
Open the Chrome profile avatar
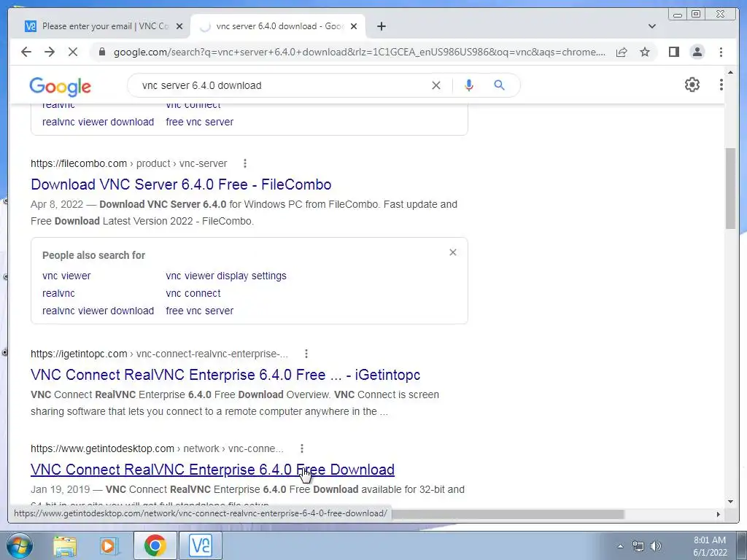point(697,52)
